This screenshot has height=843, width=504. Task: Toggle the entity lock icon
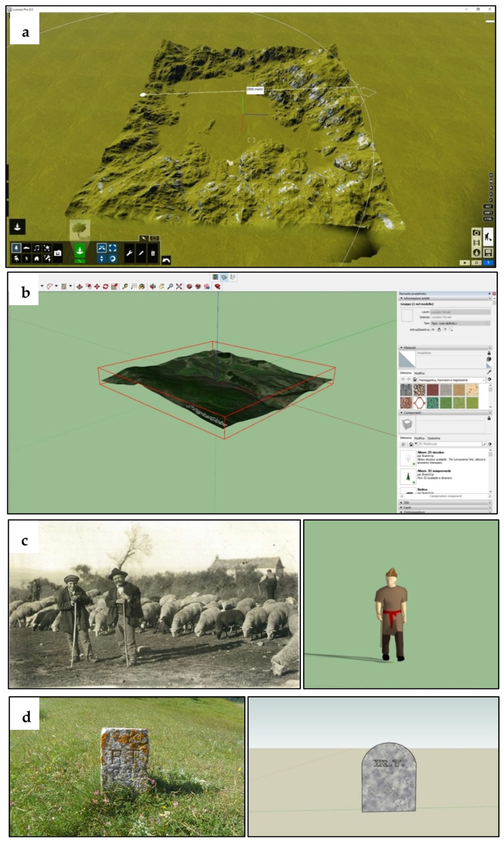(x=439, y=330)
